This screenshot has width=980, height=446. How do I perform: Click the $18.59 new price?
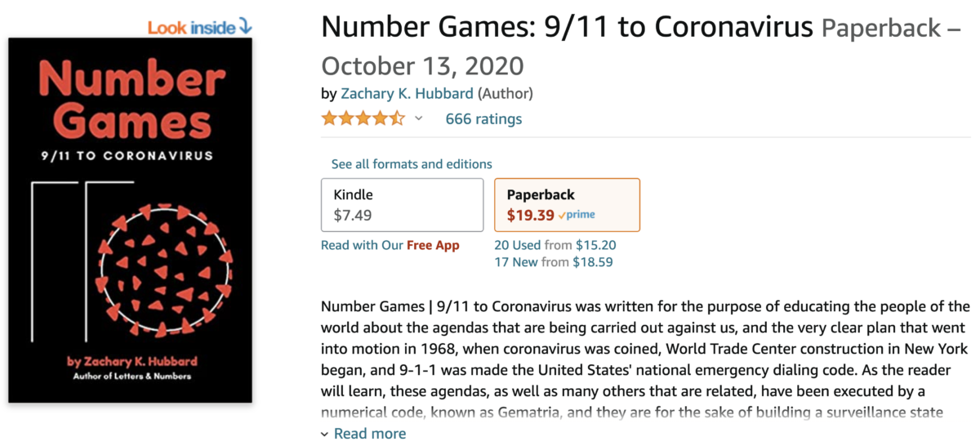[593, 262]
